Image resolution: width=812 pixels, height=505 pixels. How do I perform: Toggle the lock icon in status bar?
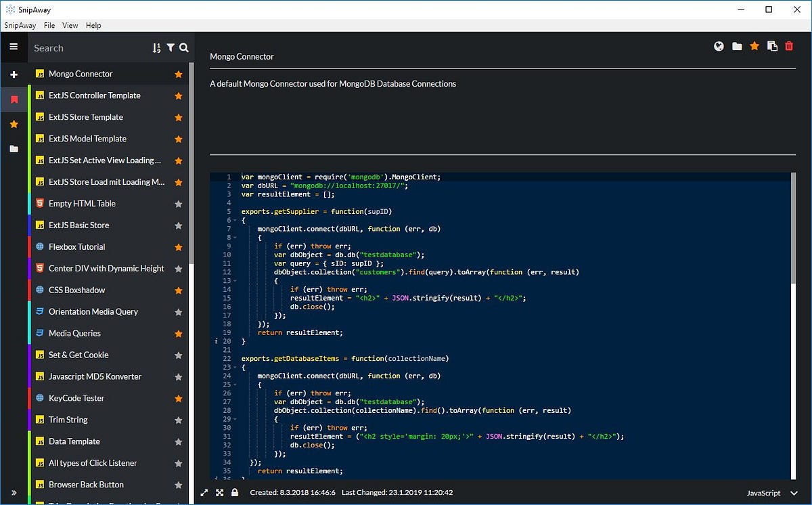(234, 493)
